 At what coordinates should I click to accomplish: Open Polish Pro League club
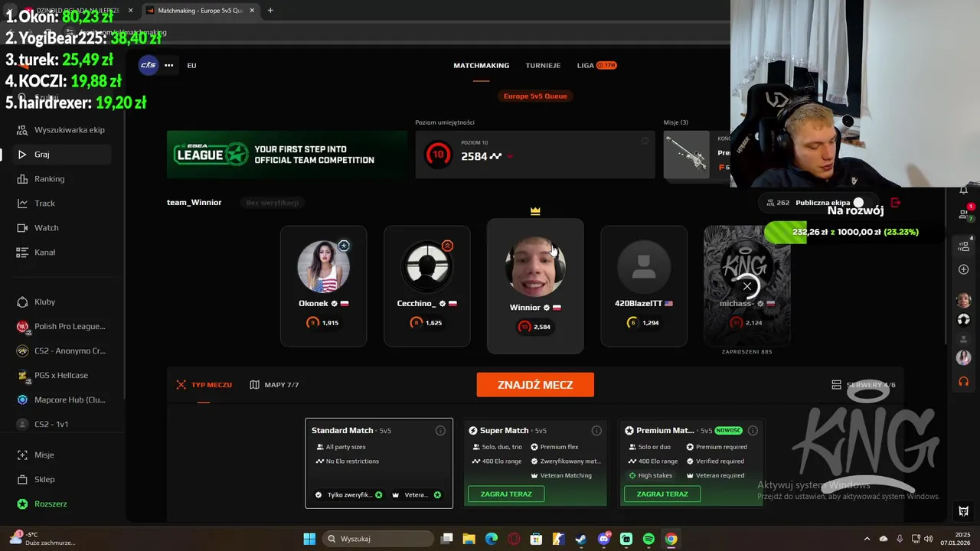coord(63,326)
